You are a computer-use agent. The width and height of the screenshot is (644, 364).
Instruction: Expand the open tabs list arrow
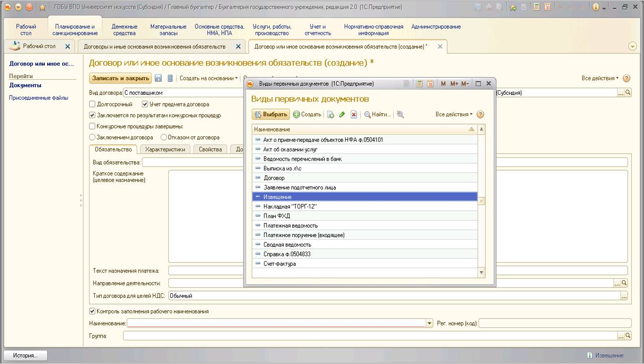(x=633, y=47)
